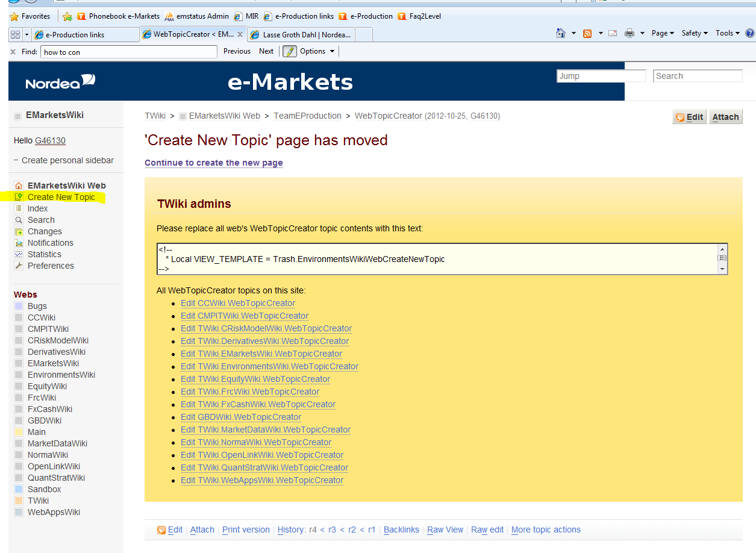Viewport: 756px width, 553px height.
Task: Open the Find bar Options dropdown
Action: 317,51
